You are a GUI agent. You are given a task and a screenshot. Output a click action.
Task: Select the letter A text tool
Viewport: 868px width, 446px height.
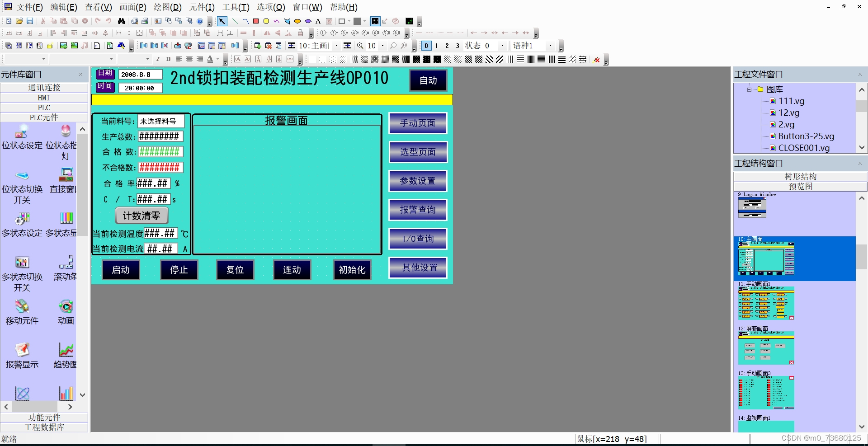tap(318, 21)
